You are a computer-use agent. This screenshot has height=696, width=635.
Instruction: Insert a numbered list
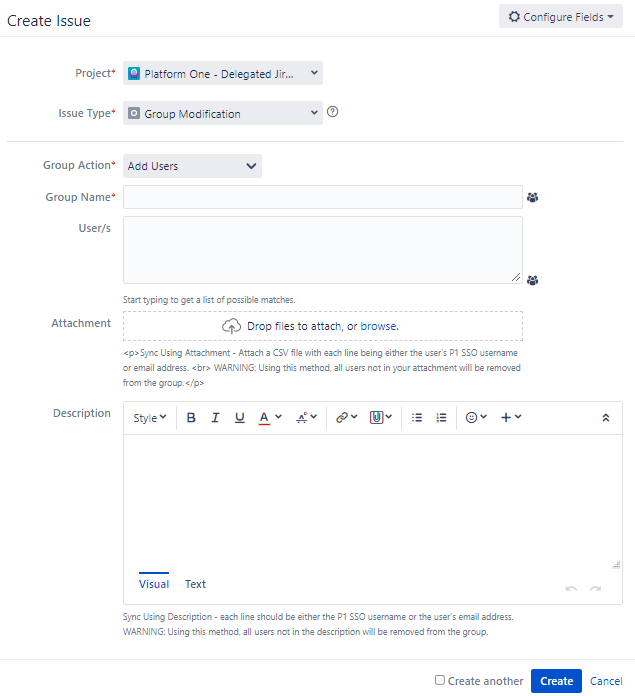[x=441, y=418]
